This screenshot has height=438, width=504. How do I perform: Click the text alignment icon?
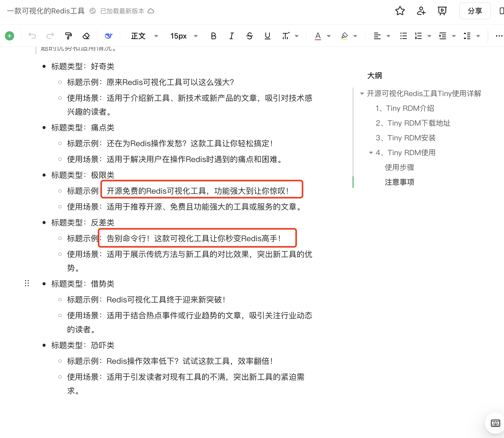(x=377, y=36)
